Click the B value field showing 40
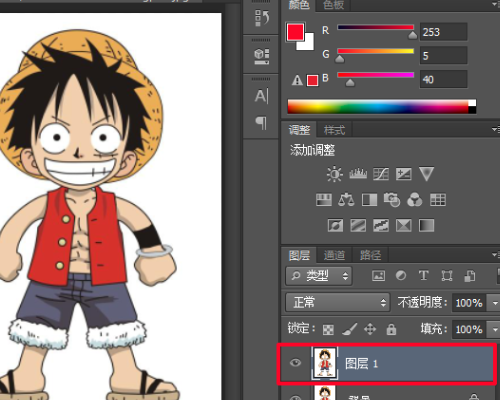This screenshot has width=500, height=400. (x=443, y=79)
